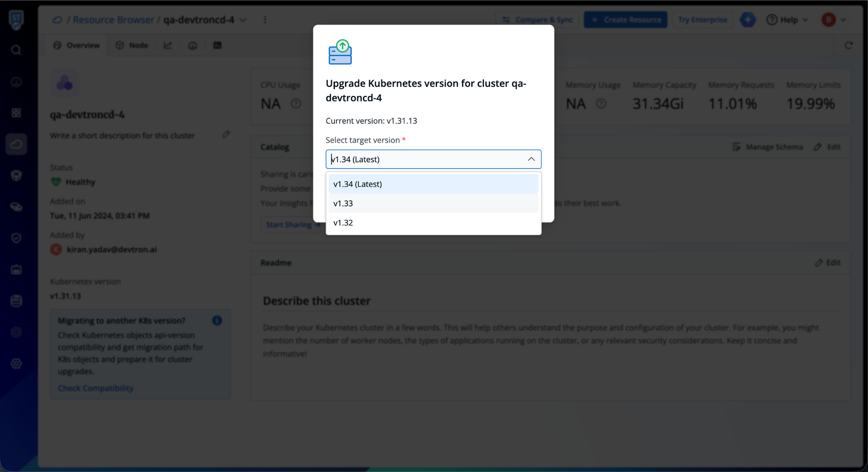The image size is (868, 472).
Task: Open the three-dot cluster menu
Action: pyautogui.click(x=265, y=20)
